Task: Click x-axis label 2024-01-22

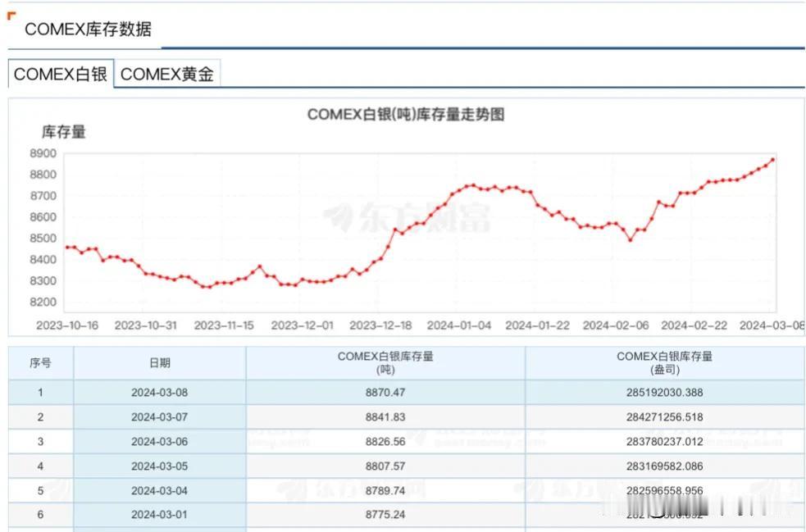Action: [538, 325]
